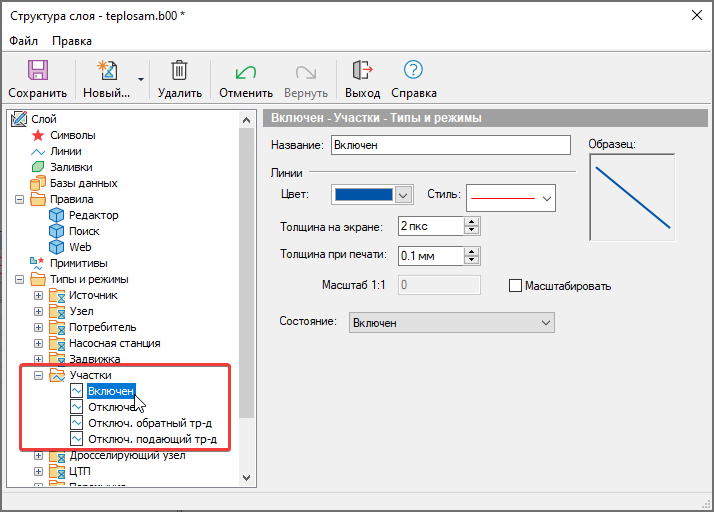Image resolution: width=714 pixels, height=512 pixels.
Task: Open the Edit menu
Action: coord(71,41)
